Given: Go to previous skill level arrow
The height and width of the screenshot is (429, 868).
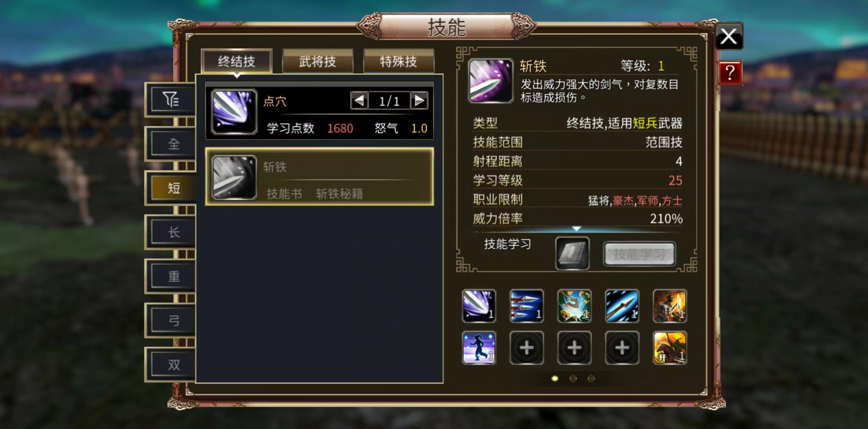Looking at the screenshot, I should (359, 101).
